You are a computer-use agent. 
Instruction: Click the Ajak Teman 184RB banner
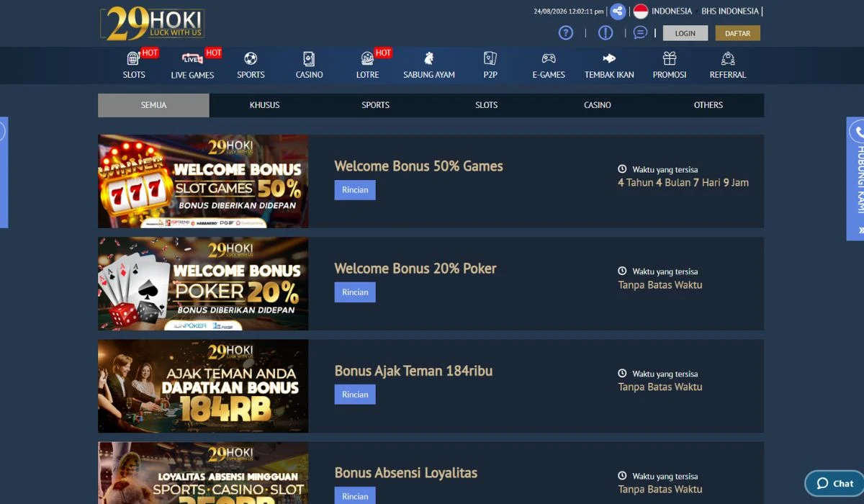pyautogui.click(x=203, y=386)
